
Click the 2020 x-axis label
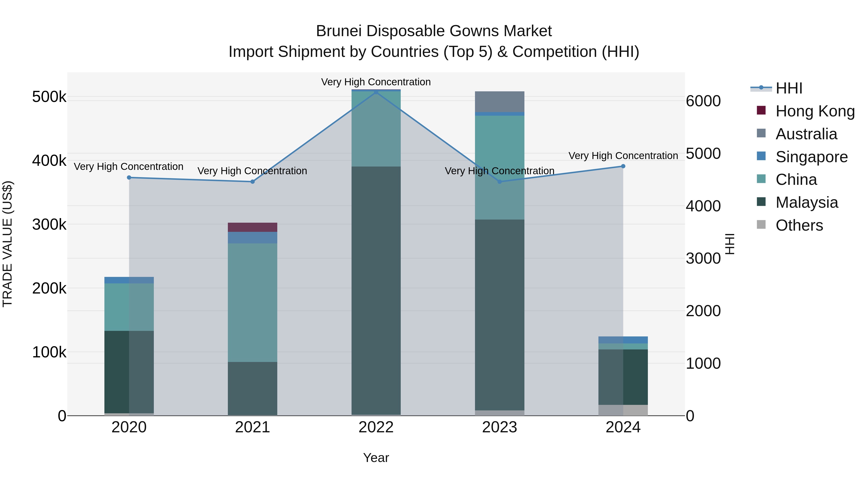[129, 427]
